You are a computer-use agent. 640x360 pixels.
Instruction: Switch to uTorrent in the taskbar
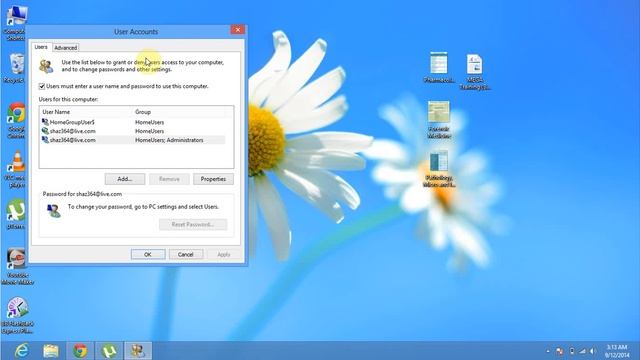pyautogui.click(x=109, y=351)
